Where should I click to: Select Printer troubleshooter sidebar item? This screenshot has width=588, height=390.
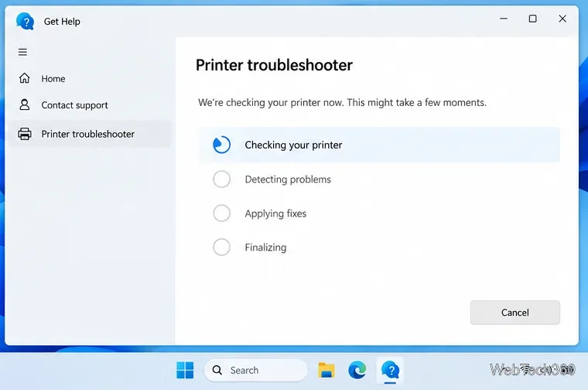coord(90,134)
